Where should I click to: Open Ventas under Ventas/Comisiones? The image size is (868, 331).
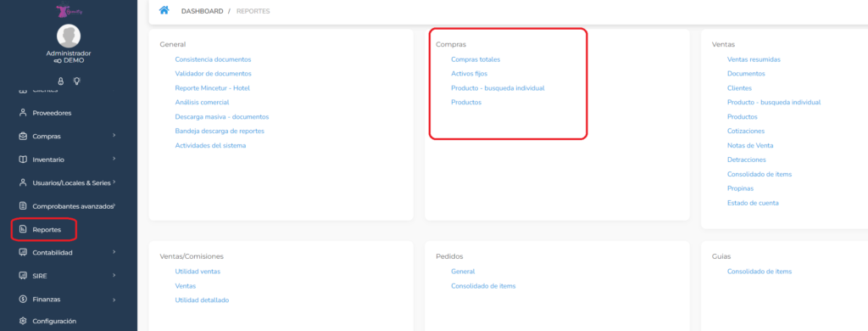[185, 286]
